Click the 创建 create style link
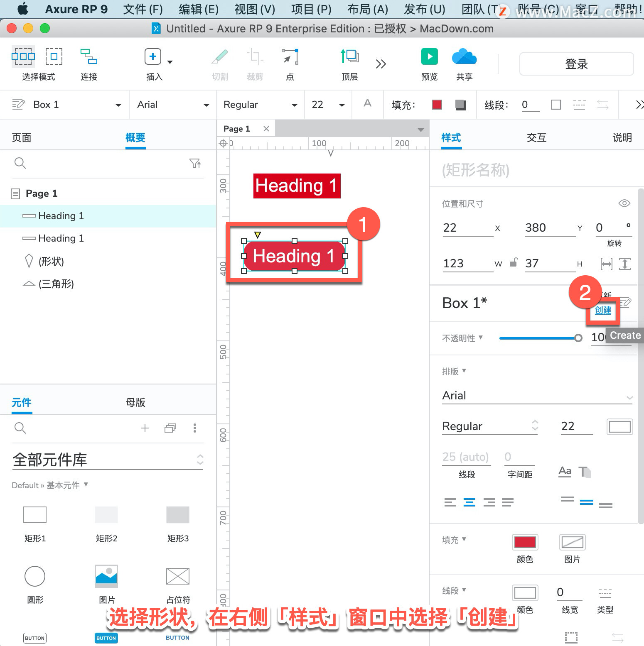Image resolution: width=644 pixels, height=646 pixels. (603, 310)
